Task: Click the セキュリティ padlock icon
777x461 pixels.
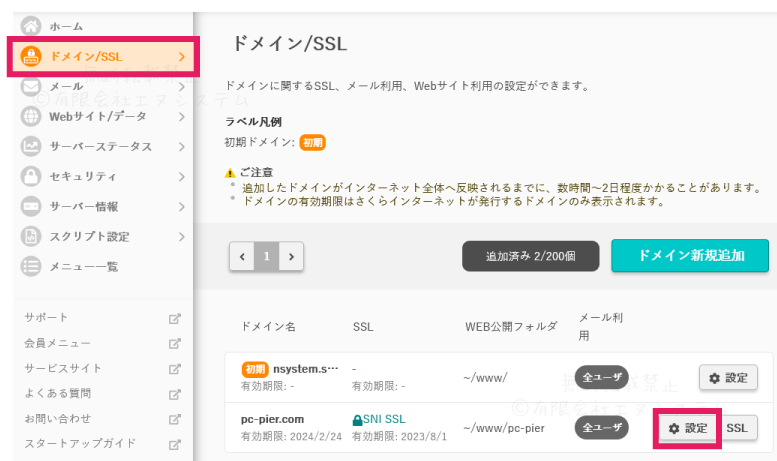Action: tap(31, 176)
